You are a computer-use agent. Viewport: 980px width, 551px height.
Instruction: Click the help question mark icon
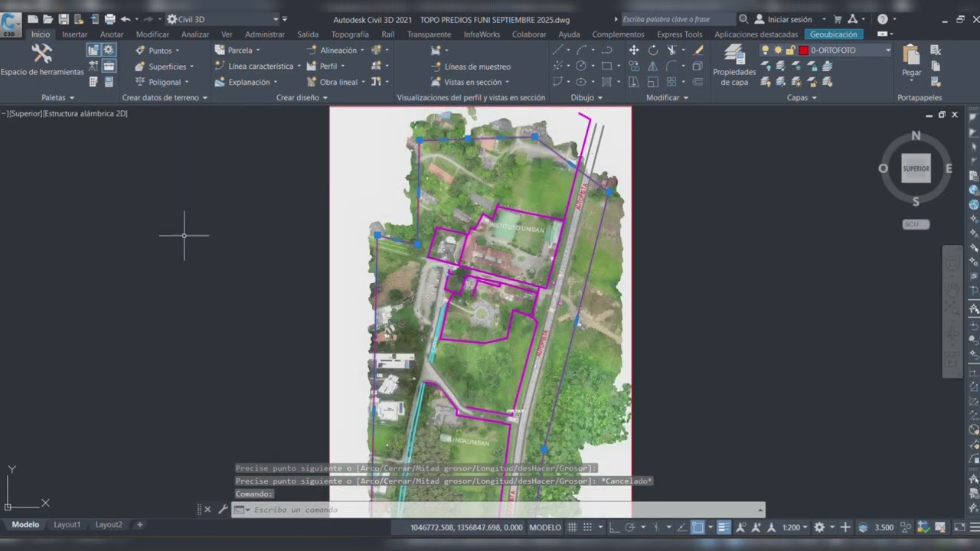(883, 19)
